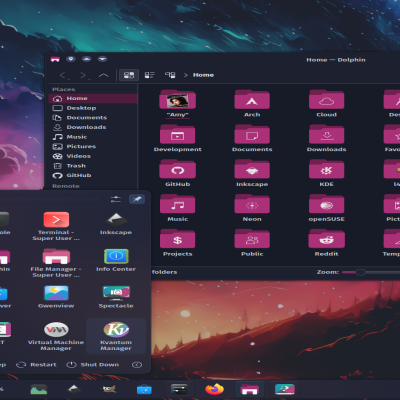Switch Dolphin to Icons view mode
This screenshot has height=400, width=400.
coord(129,75)
